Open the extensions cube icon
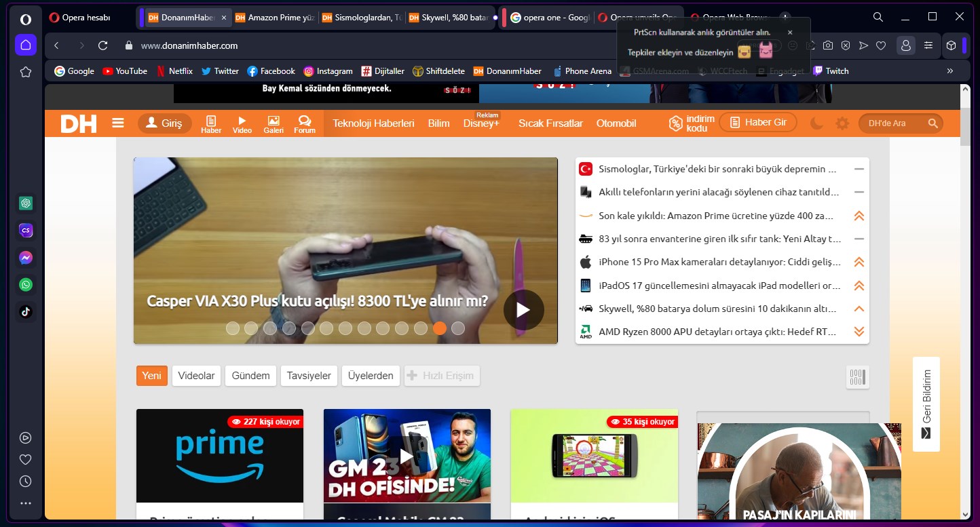 click(x=951, y=45)
